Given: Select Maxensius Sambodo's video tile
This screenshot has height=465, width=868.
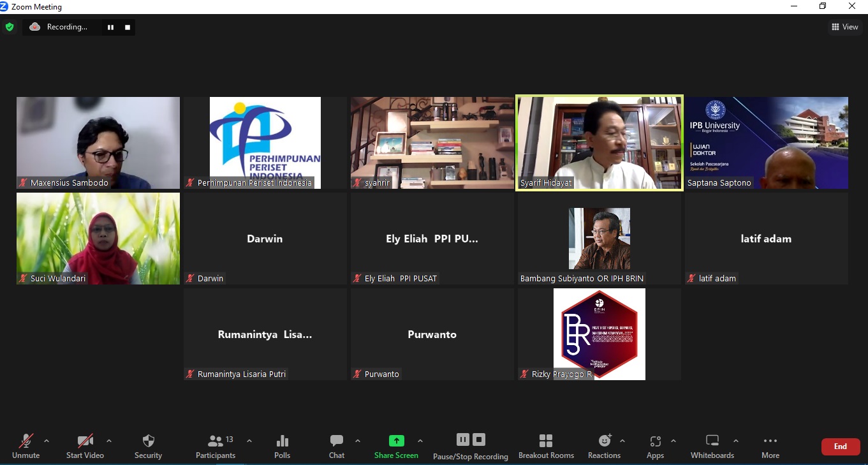Looking at the screenshot, I should [x=98, y=143].
